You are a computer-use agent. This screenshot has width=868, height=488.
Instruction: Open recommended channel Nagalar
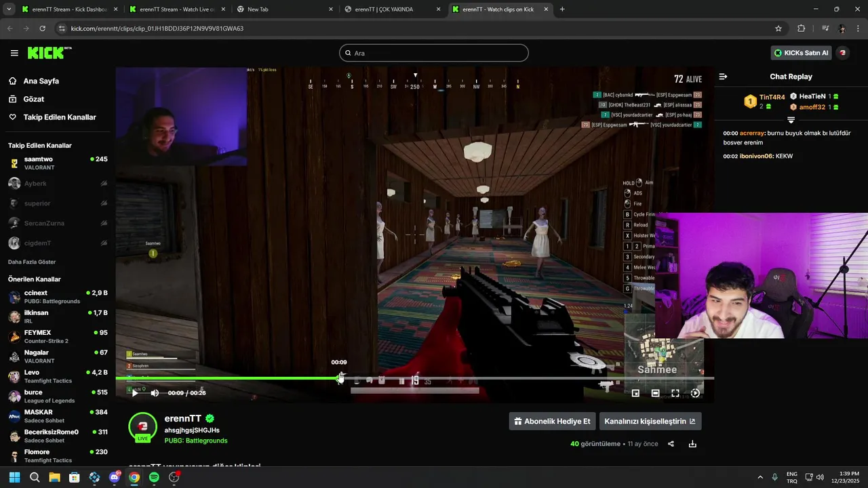(x=58, y=357)
